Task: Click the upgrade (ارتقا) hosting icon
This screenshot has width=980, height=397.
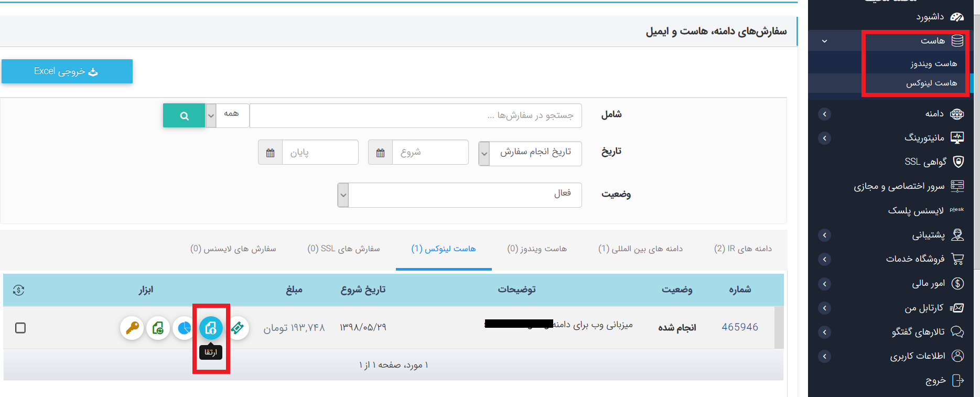Action: tap(211, 328)
